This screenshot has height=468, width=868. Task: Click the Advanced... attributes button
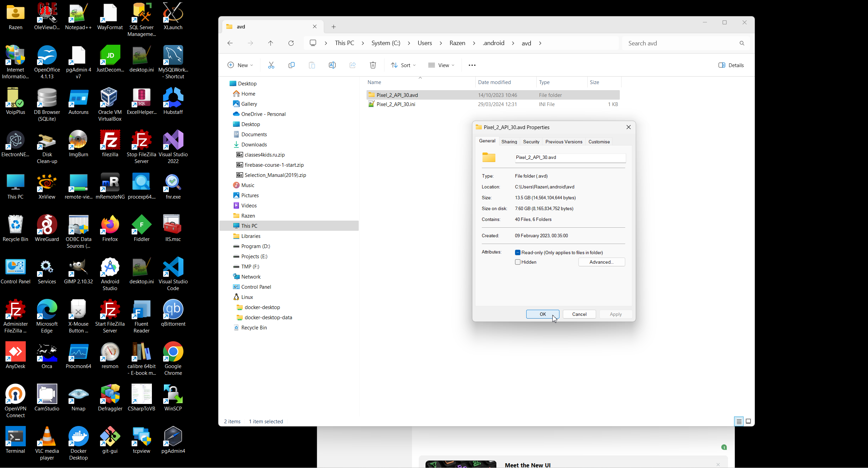601,262
